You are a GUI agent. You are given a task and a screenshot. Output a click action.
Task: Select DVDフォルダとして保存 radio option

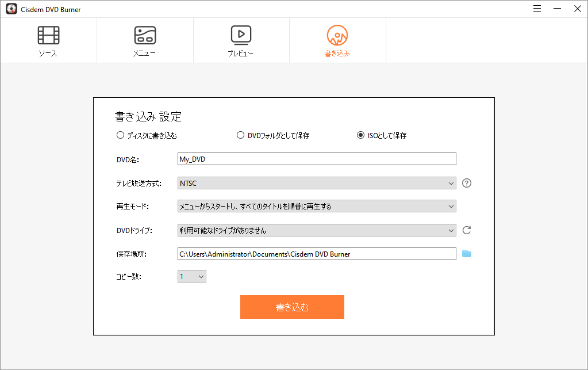(240, 135)
